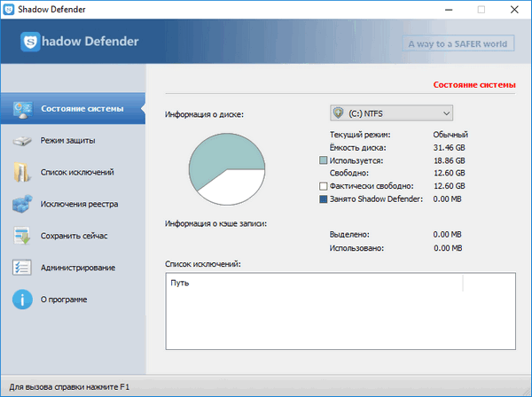Click the teal Используется legend swatch

point(323,160)
